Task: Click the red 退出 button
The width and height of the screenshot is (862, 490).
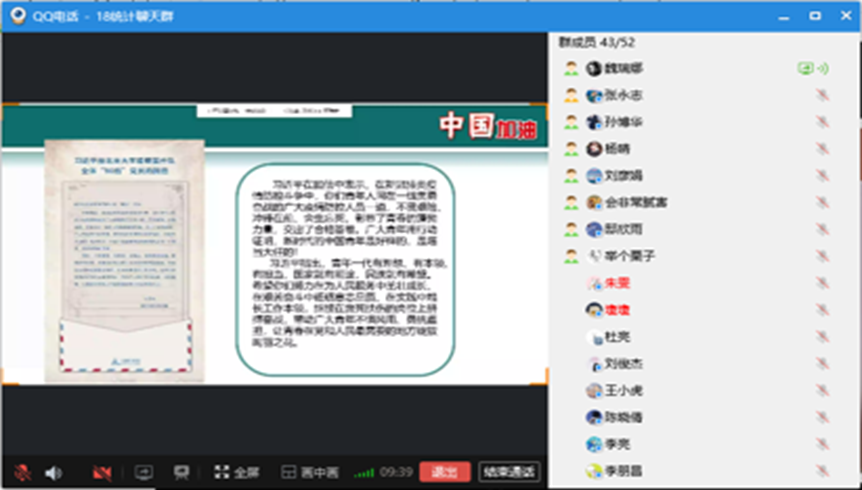Action: click(444, 472)
